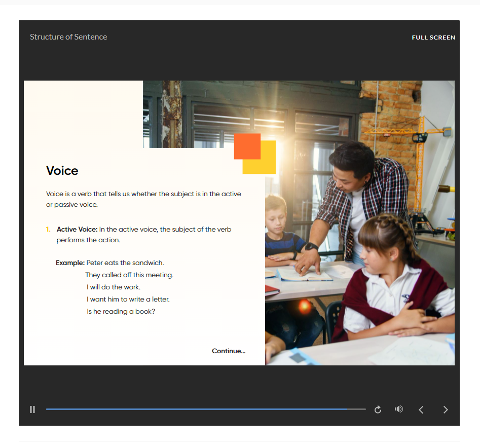This screenshot has height=448, width=480.
Task: Click the sentence 'Is he reading a book?'
Action: point(121,312)
